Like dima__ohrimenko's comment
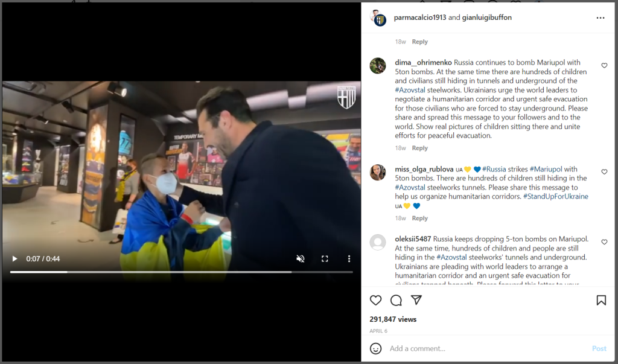Viewport: 618px width, 364px height. click(604, 65)
